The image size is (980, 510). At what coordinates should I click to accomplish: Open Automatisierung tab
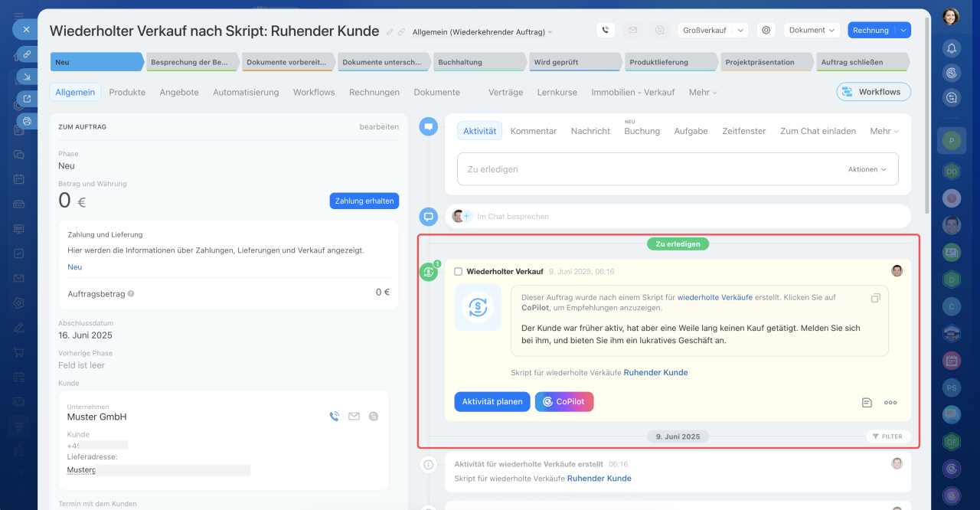[x=246, y=92]
